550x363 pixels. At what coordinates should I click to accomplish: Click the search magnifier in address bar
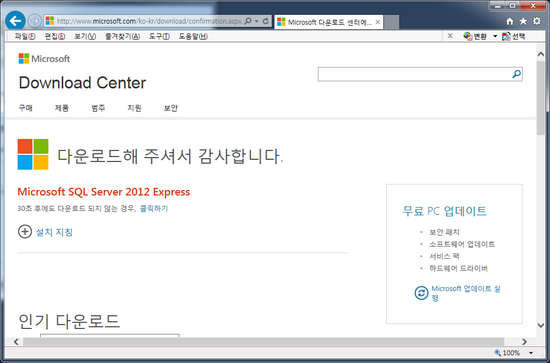(x=248, y=21)
